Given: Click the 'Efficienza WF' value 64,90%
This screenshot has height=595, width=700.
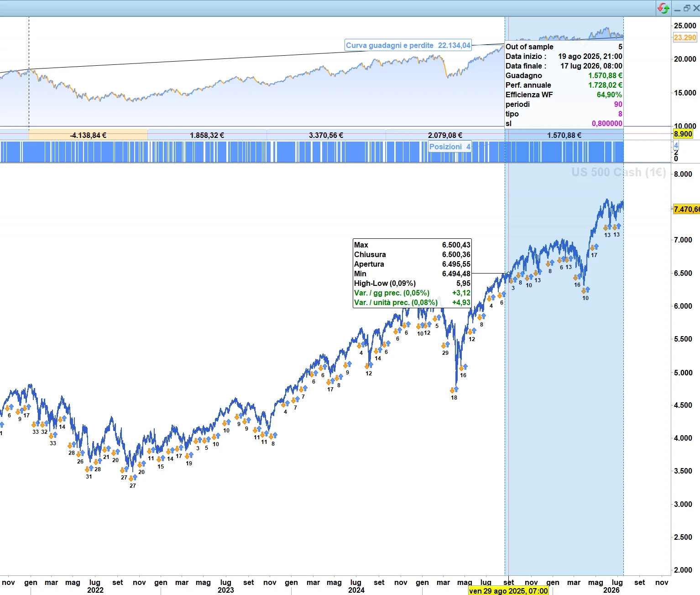Looking at the screenshot, I should (609, 95).
